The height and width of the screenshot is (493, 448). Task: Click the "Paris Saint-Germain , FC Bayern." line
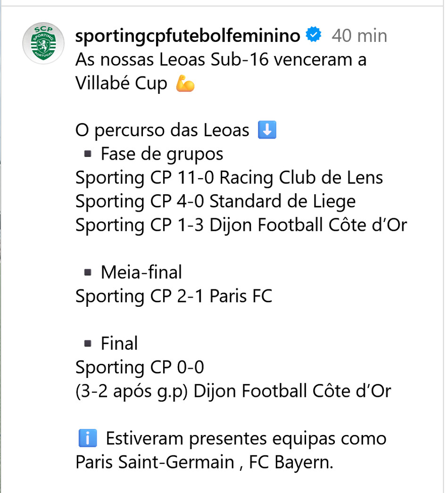[x=204, y=462]
